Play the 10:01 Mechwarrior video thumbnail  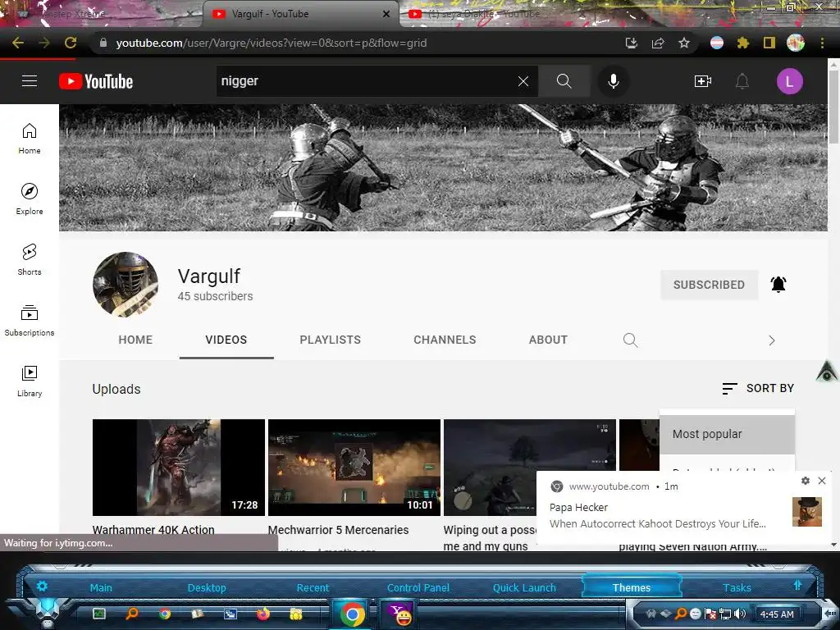pyautogui.click(x=354, y=468)
